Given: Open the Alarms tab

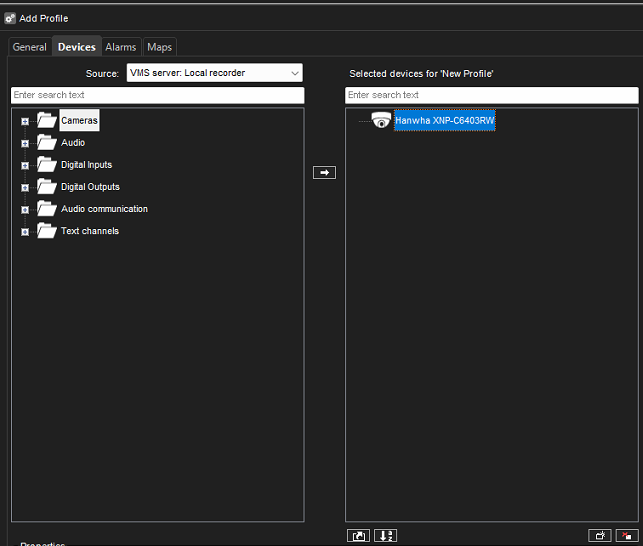Looking at the screenshot, I should click(x=121, y=47).
